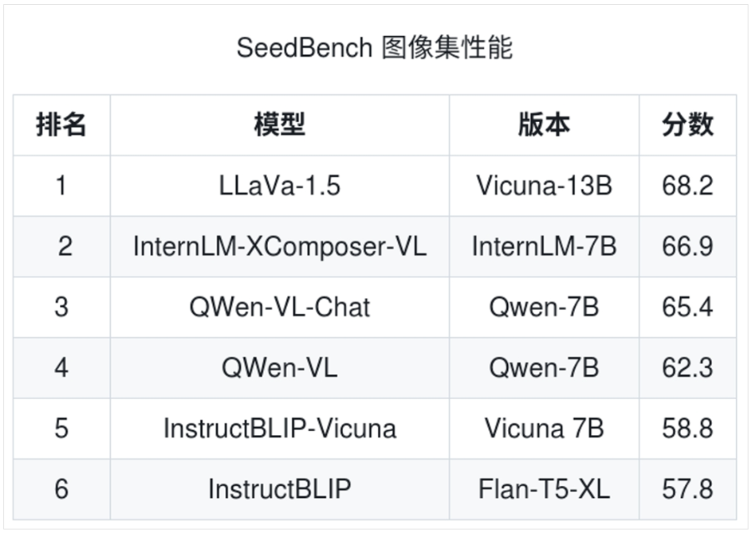Click the score 62.3 cell
Screen dimensions: 756x537
tap(688, 367)
